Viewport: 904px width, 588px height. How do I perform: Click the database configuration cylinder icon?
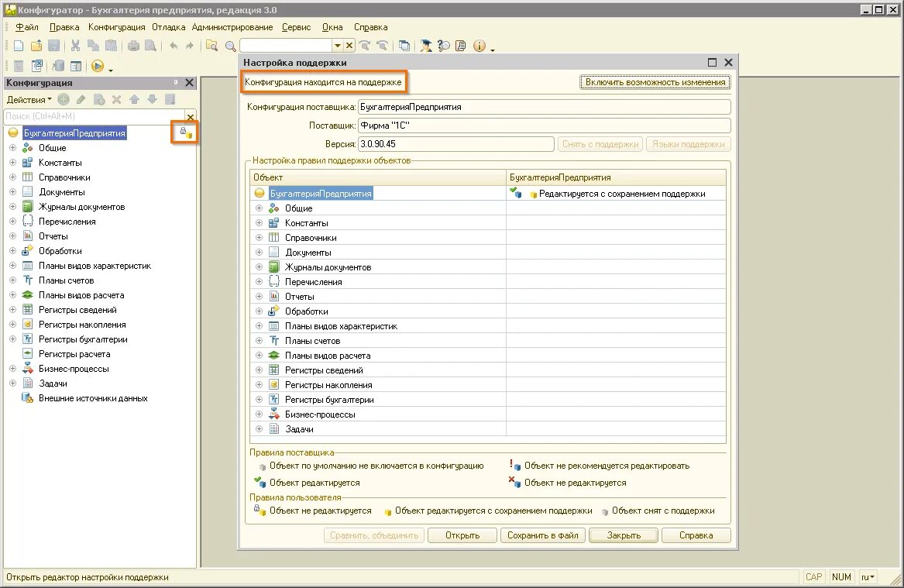[58, 66]
